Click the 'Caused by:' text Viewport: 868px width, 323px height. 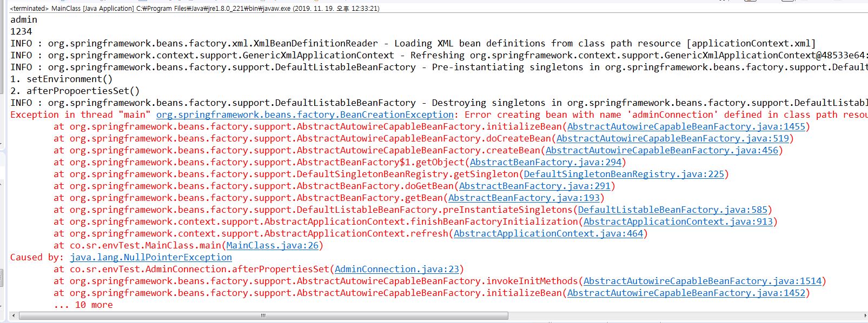[x=37, y=257]
